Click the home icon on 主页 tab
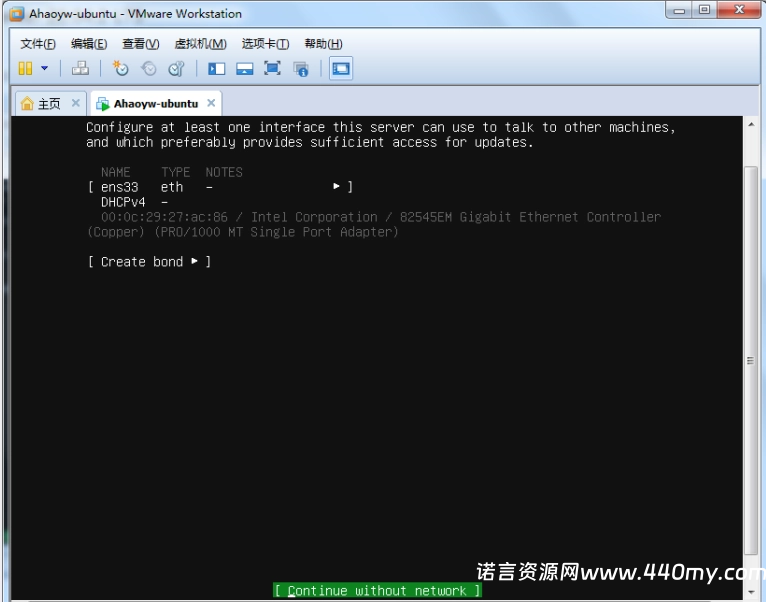766x602 pixels. [x=27, y=103]
